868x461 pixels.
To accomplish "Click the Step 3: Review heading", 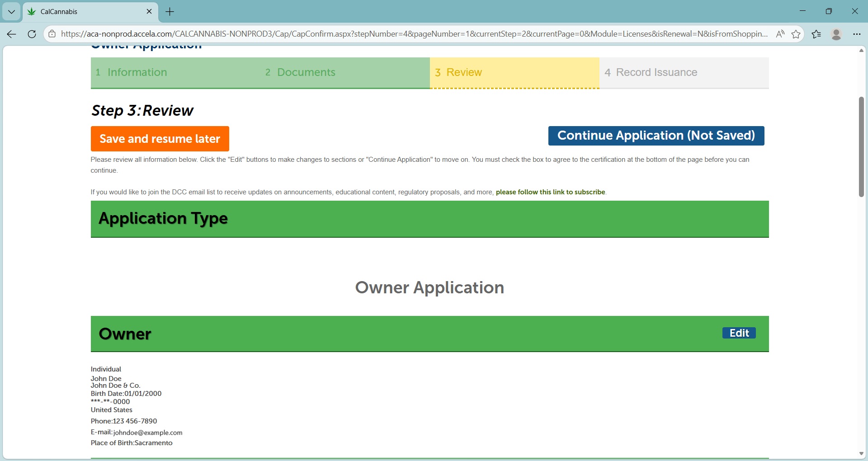I will point(142,111).
